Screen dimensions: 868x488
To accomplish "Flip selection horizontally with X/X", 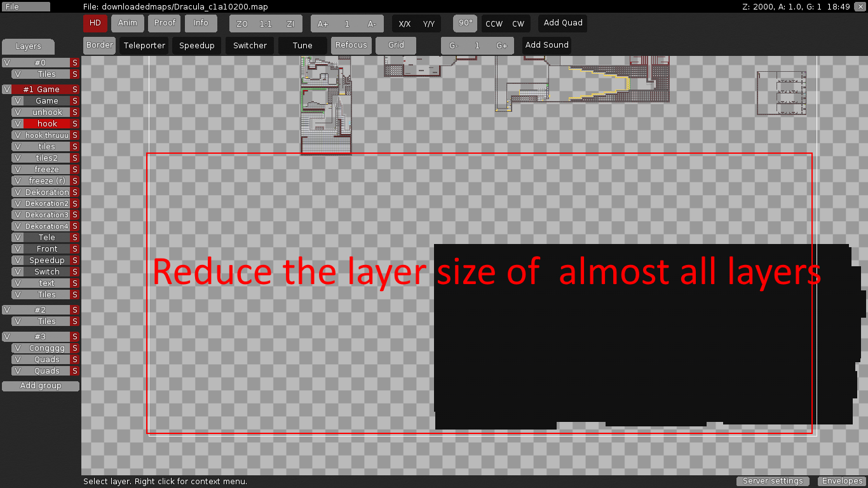I will (x=404, y=24).
